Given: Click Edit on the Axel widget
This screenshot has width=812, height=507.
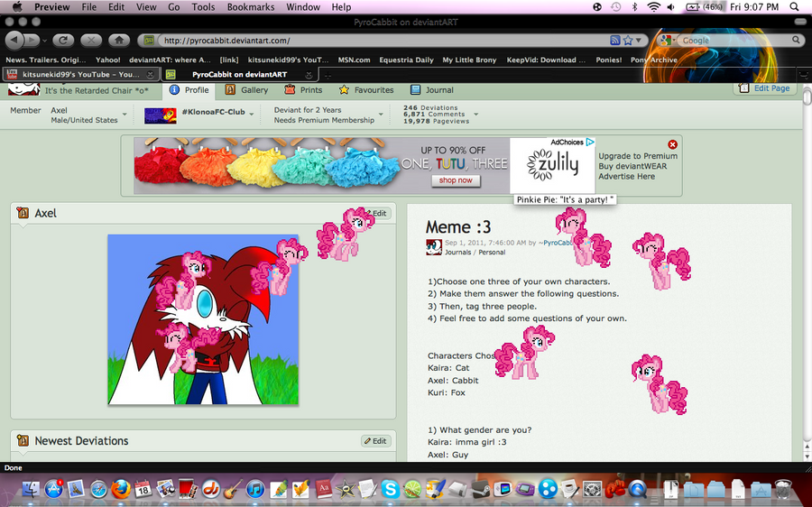Looking at the screenshot, I should click(379, 213).
